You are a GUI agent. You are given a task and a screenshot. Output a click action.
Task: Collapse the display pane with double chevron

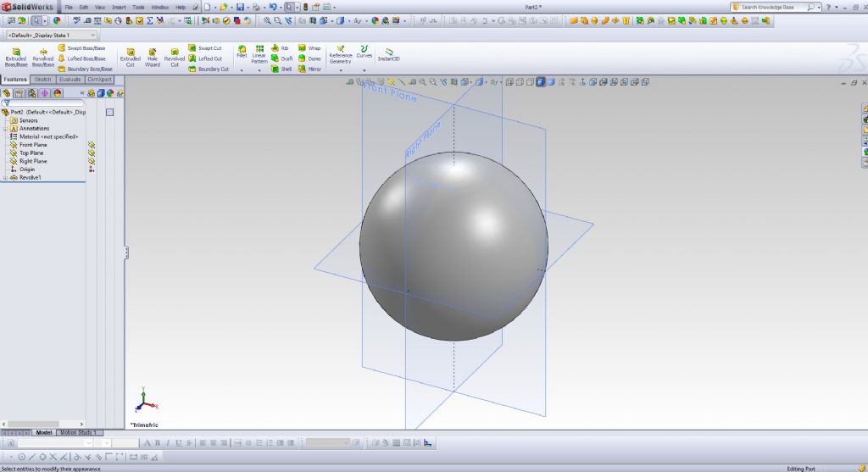coord(82,93)
